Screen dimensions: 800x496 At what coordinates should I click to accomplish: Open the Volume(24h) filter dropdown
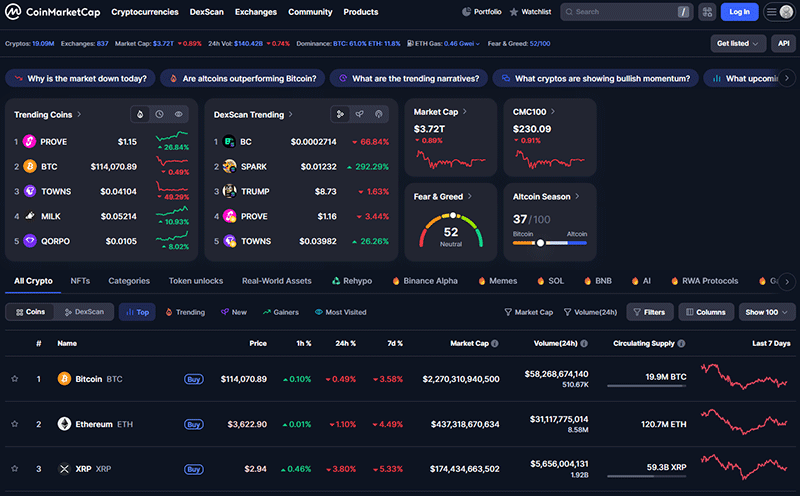tap(590, 312)
